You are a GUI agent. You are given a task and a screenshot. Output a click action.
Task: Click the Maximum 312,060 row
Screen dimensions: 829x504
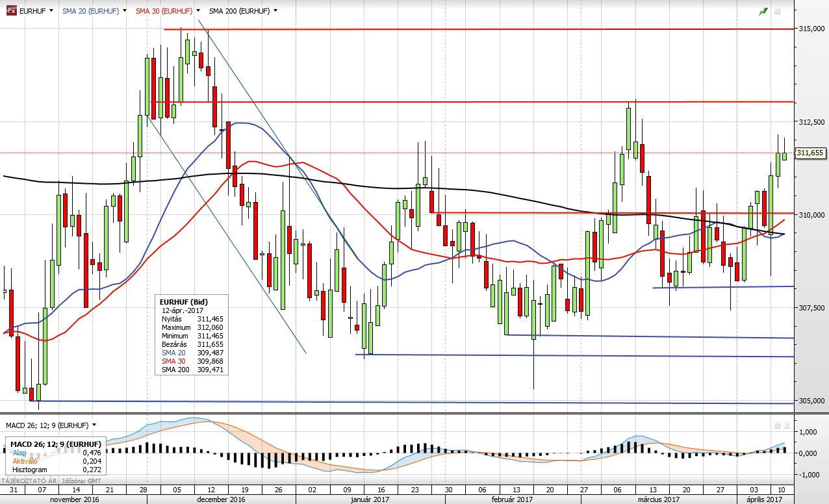(192, 328)
